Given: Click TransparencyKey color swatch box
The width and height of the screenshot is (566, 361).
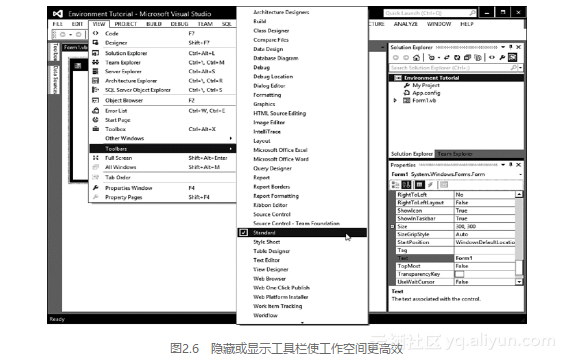Looking at the screenshot, I should [x=459, y=274].
